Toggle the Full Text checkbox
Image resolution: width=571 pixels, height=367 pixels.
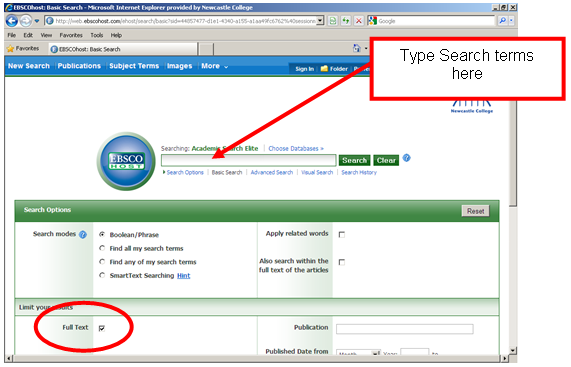pyautogui.click(x=102, y=328)
